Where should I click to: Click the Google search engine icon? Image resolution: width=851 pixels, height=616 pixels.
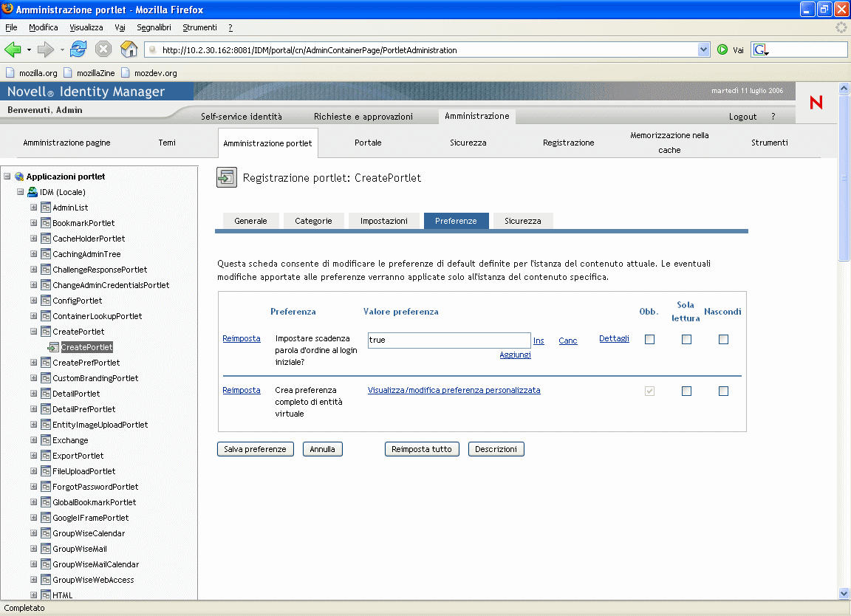[x=760, y=50]
